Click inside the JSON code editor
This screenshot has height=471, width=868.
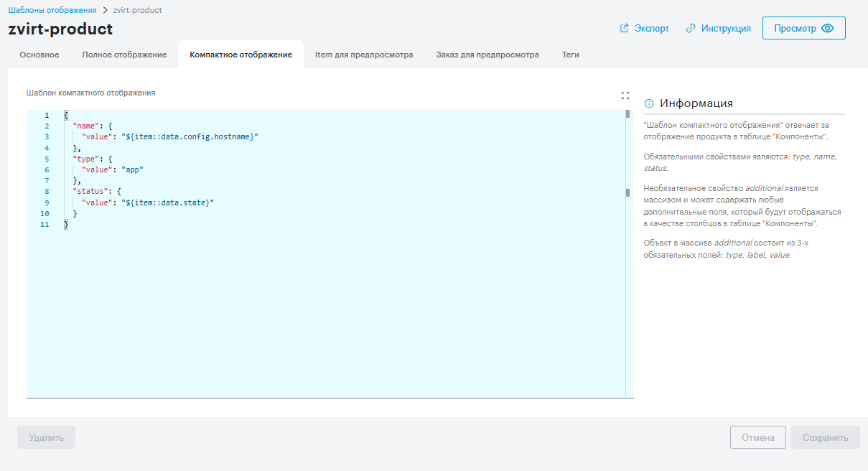[330, 253]
